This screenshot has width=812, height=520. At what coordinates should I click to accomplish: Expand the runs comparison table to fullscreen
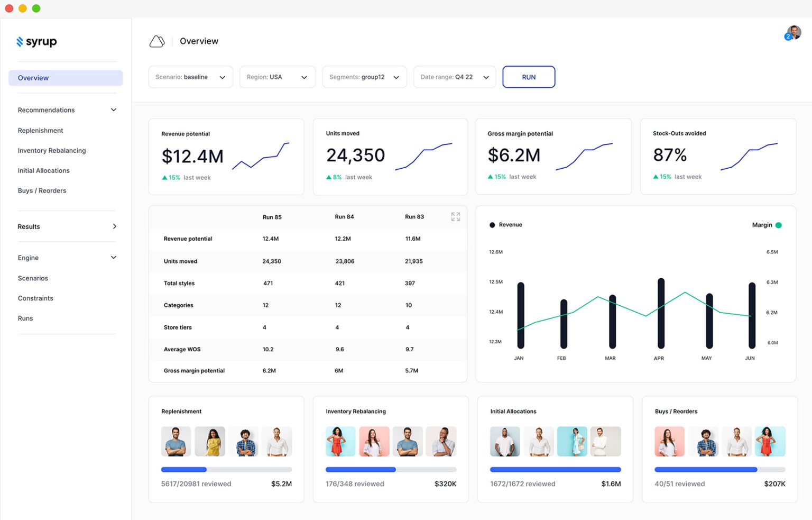455,216
